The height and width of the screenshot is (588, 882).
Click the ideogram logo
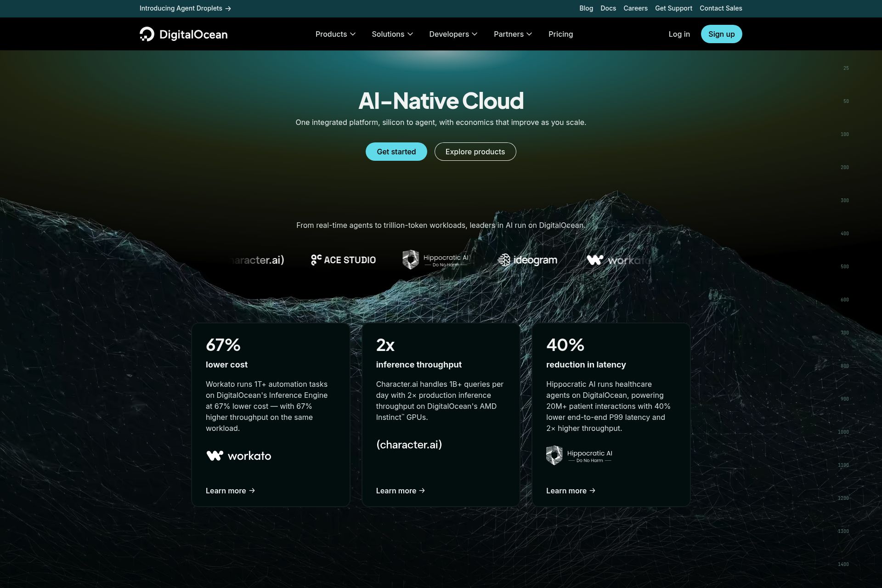coord(527,260)
